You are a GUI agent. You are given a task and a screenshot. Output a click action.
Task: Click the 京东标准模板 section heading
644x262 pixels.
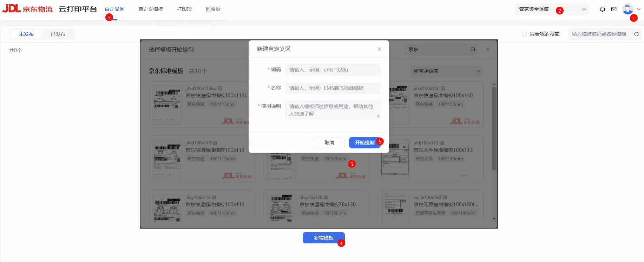pyautogui.click(x=166, y=71)
